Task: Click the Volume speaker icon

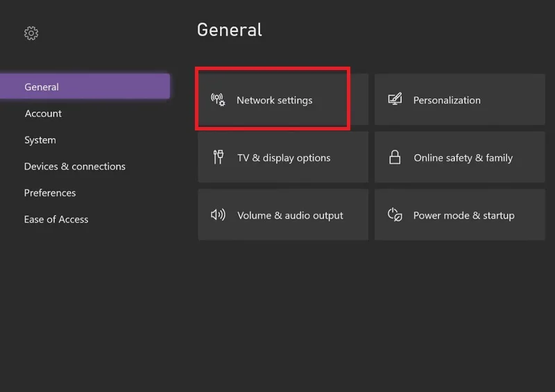Action: point(218,215)
